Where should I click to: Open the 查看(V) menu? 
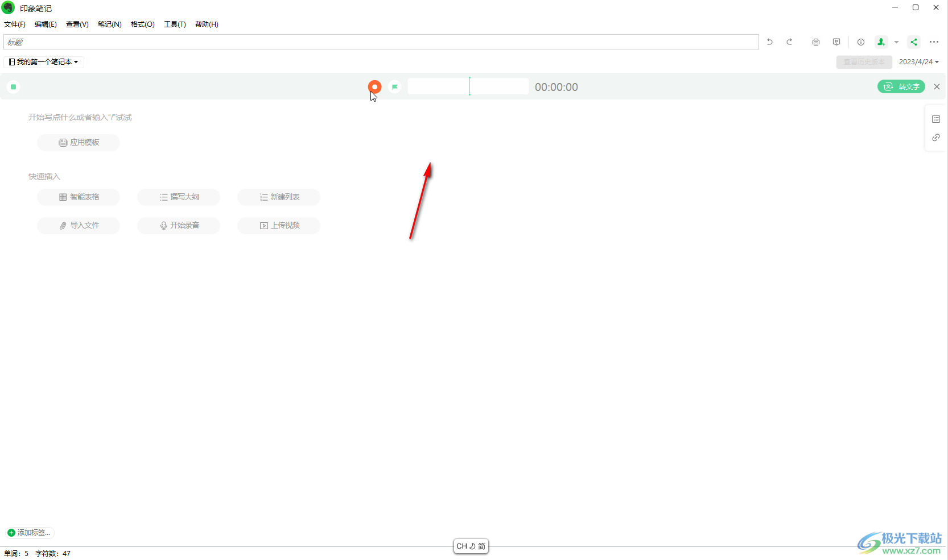tap(77, 24)
